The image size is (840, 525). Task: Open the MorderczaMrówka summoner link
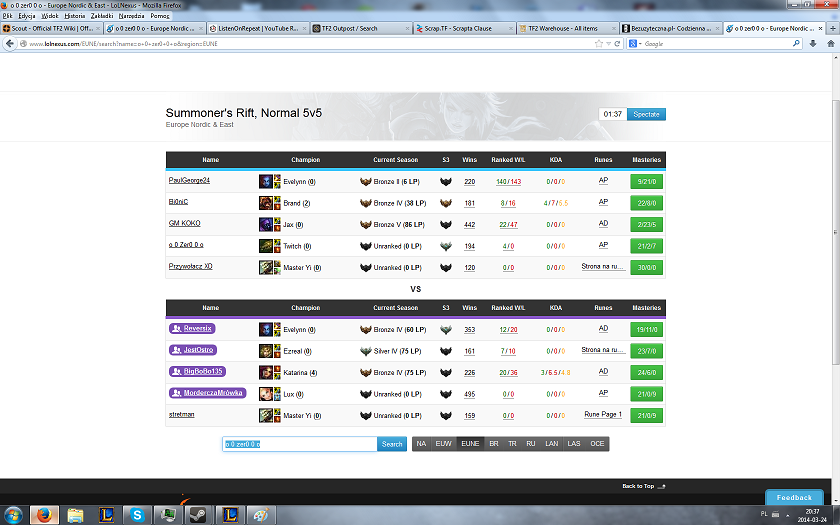point(207,393)
